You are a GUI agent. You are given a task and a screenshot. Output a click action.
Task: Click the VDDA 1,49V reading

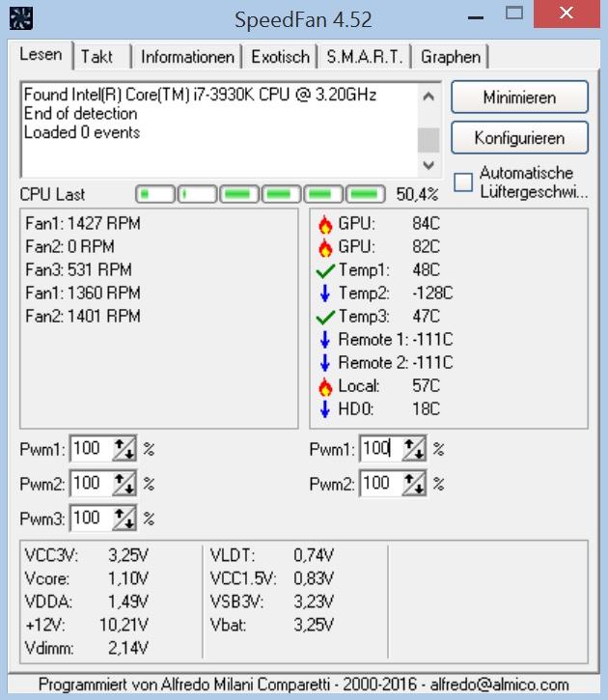click(87, 602)
